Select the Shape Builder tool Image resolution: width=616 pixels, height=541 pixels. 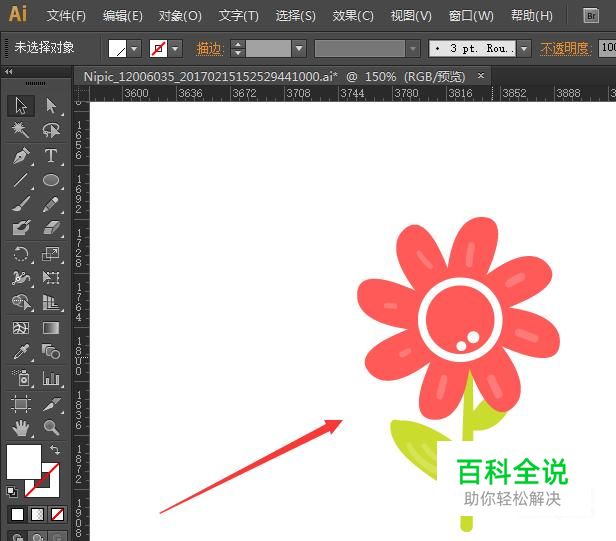[21, 303]
